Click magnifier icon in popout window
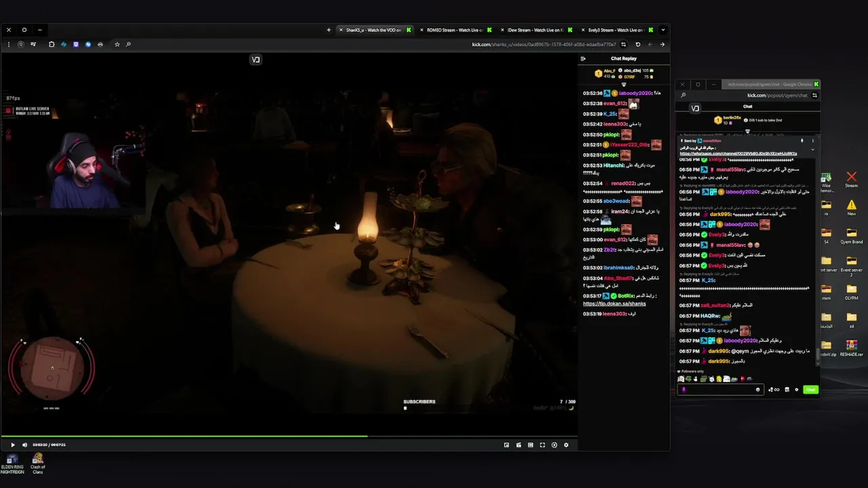 683,96
